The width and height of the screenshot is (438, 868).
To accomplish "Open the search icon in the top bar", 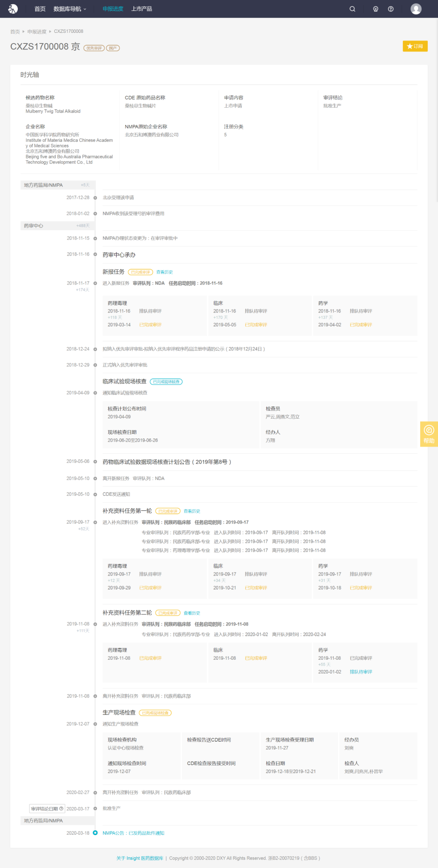I will coord(352,9).
